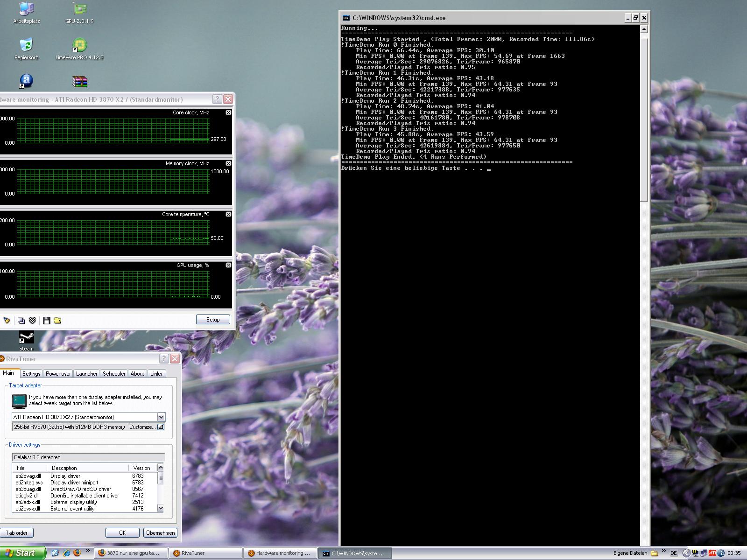
Task: Open a log file with the folder icon
Action: pos(57,320)
